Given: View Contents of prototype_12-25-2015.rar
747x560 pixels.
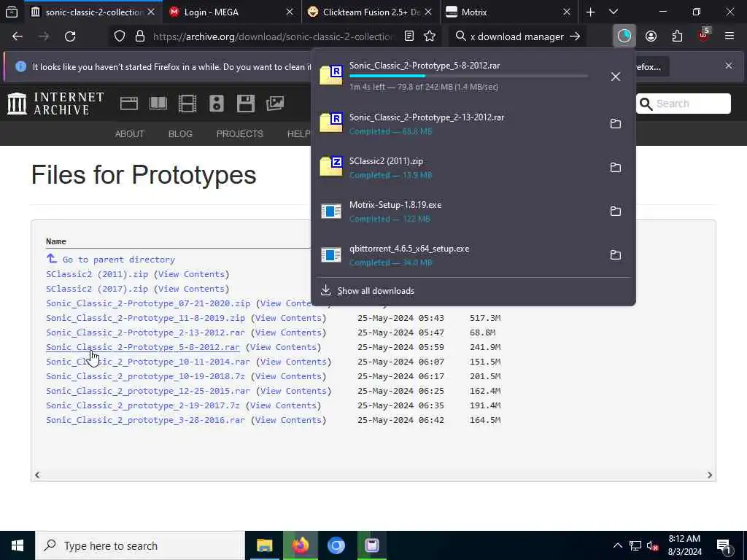Looking at the screenshot, I should tap(293, 391).
